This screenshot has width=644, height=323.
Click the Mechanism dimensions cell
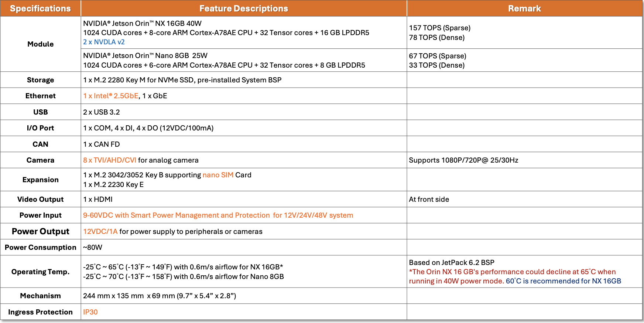tap(244, 296)
